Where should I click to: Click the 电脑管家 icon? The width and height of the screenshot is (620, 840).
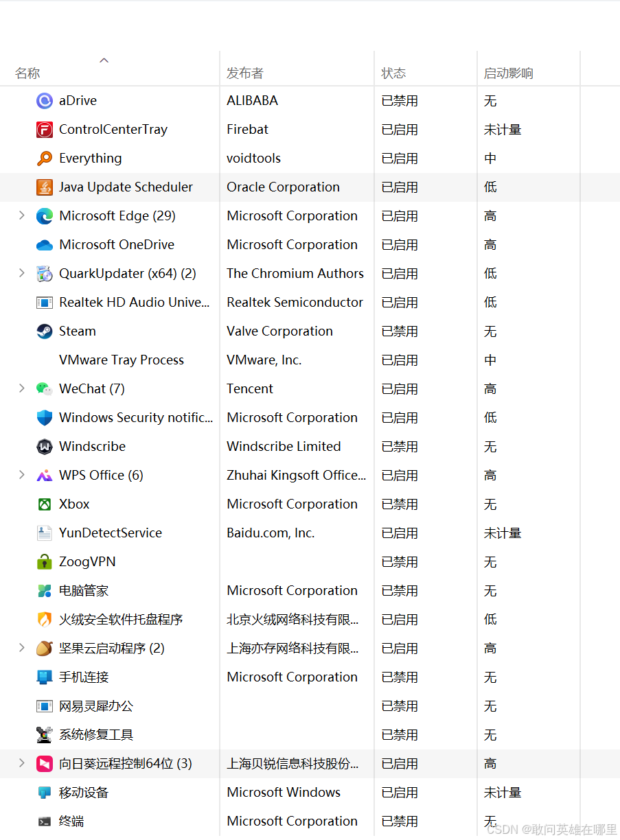pyautogui.click(x=45, y=591)
